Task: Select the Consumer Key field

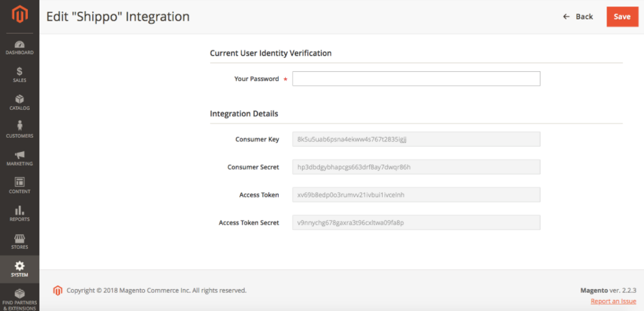Action: [416, 139]
